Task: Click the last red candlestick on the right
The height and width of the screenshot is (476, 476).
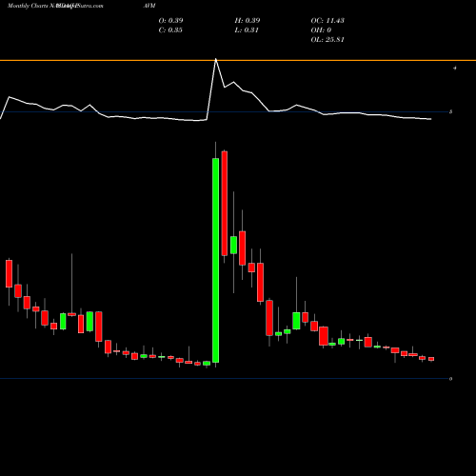Action: pos(431,359)
